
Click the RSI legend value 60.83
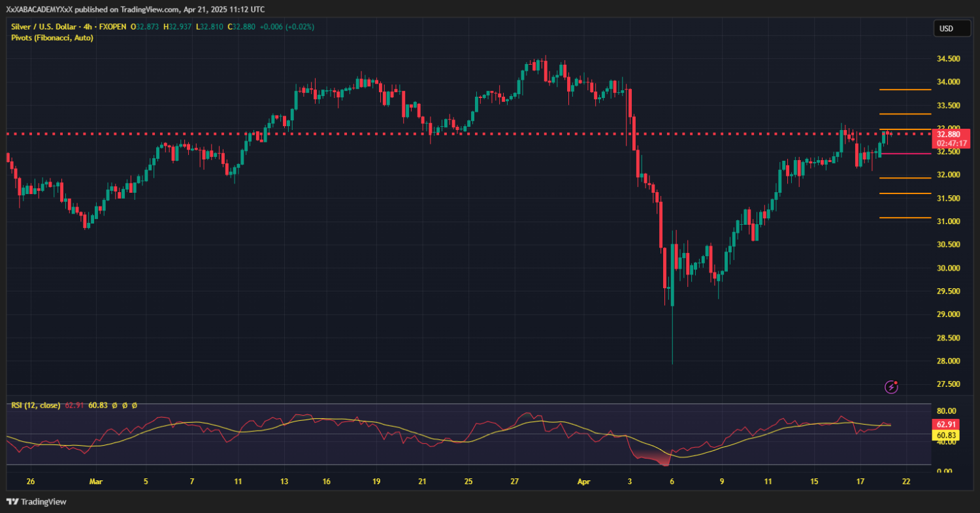(97, 405)
